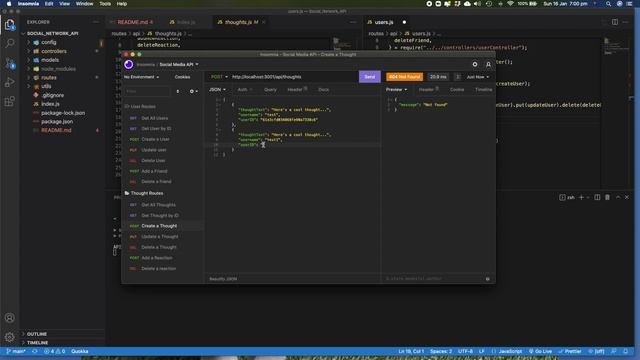This screenshot has height=360, width=640.
Task: Click the Insomnia request URL field
Action: [x=293, y=77]
